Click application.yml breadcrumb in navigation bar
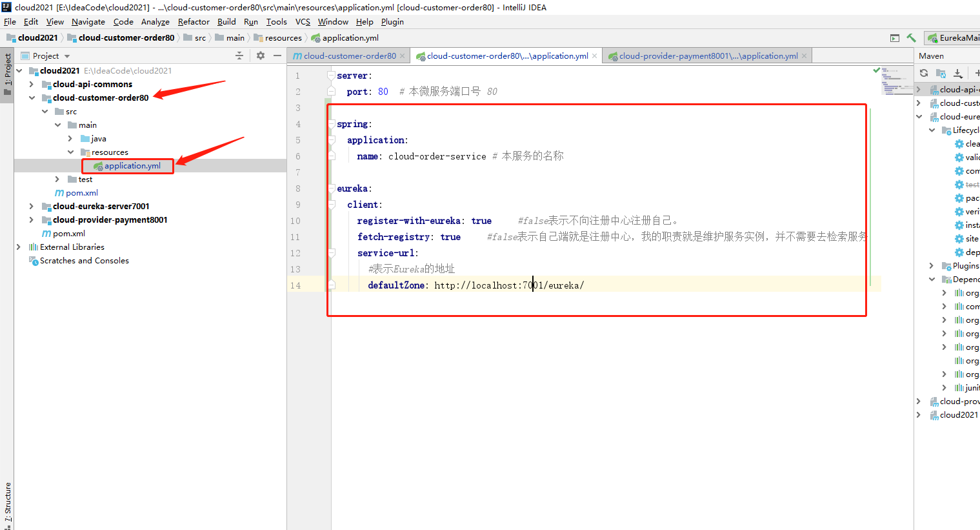This screenshot has height=530, width=980. 345,38
